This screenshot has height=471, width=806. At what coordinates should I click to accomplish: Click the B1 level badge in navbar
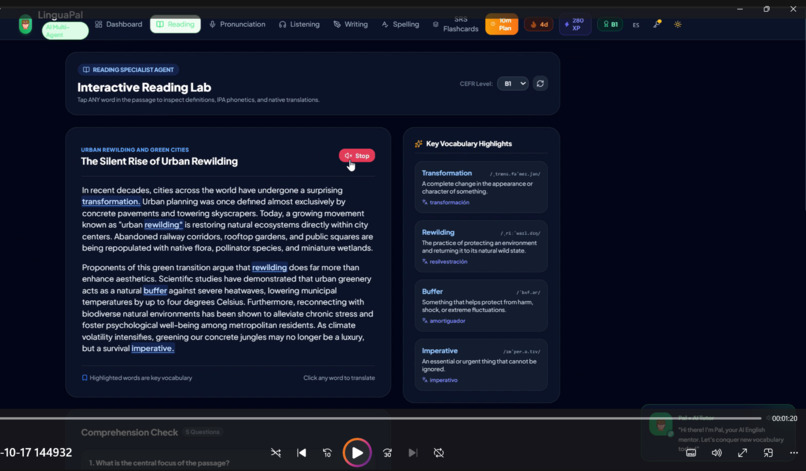pyautogui.click(x=610, y=24)
